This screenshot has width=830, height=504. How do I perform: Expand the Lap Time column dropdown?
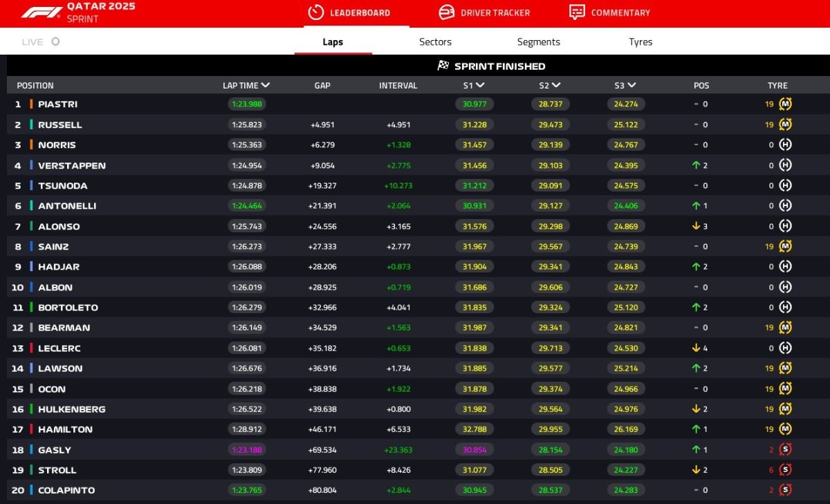(266, 86)
